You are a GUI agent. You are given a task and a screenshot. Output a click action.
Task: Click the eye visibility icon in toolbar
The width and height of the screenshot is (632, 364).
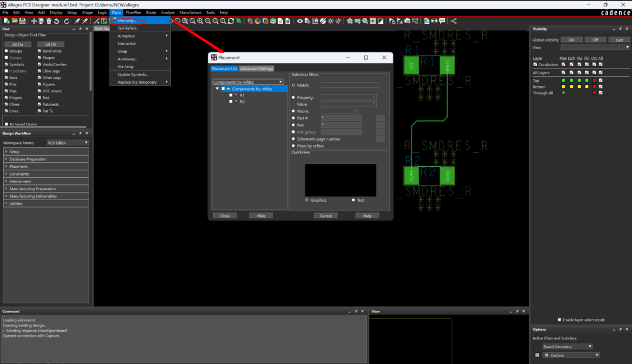click(300, 21)
